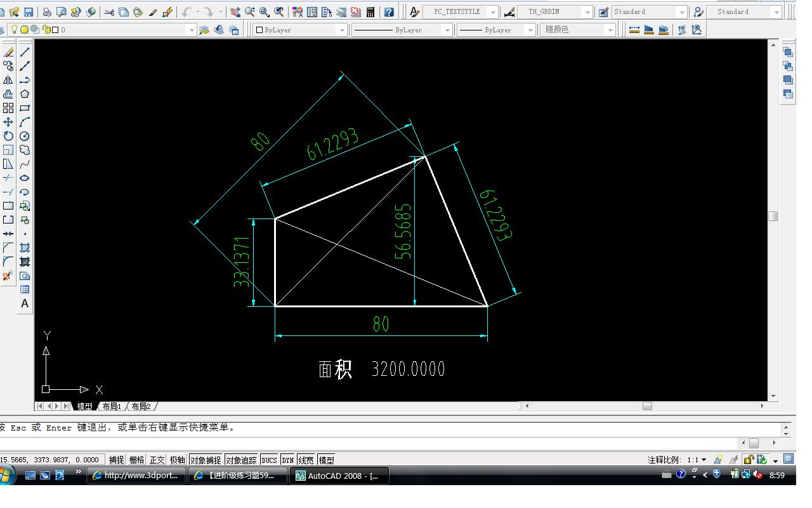Open the ByLayer color control dropdown
812x508 pixels.
343,30
